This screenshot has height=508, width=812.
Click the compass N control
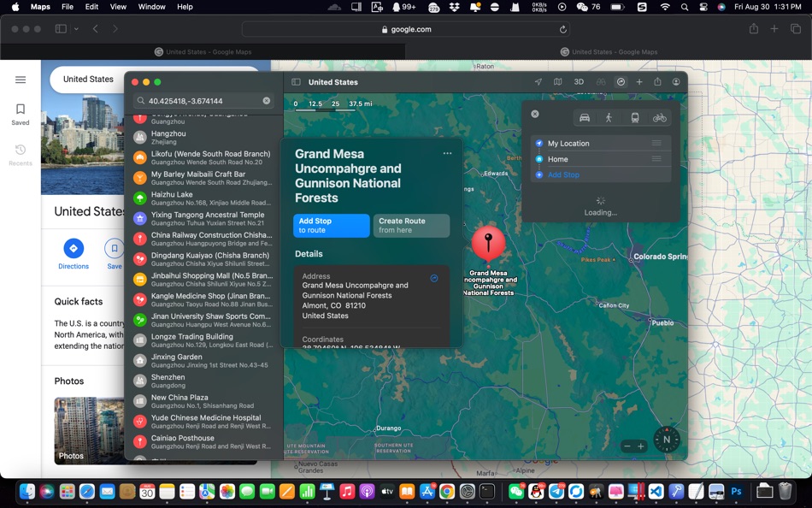click(x=667, y=440)
